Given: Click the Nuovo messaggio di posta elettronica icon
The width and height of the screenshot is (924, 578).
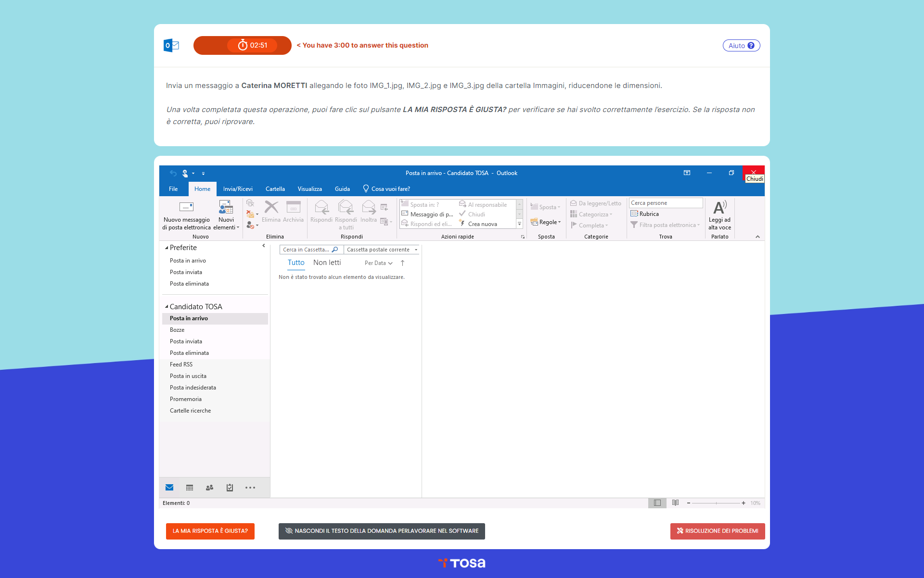Looking at the screenshot, I should click(186, 207).
